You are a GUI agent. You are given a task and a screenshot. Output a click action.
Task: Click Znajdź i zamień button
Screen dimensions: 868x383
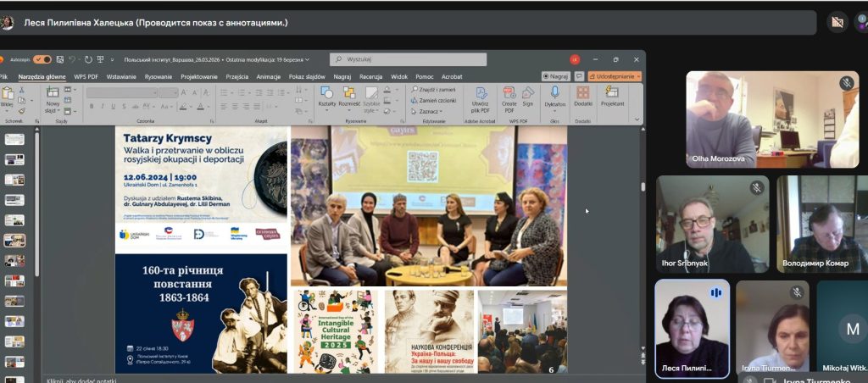coord(437,89)
